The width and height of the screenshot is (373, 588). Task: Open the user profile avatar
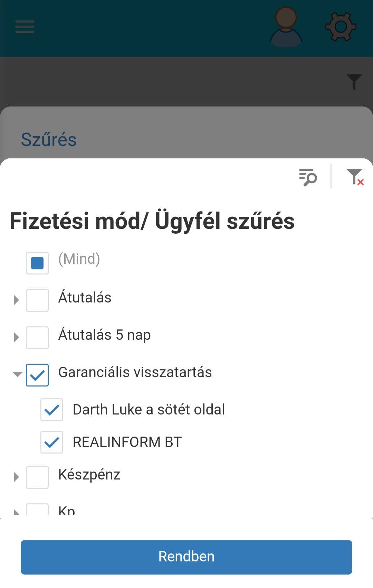(286, 27)
